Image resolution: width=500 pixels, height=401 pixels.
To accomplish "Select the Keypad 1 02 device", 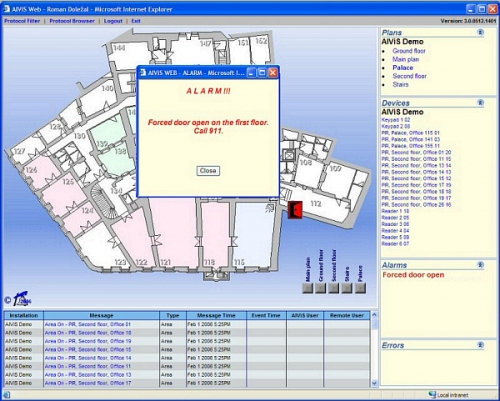I will click(x=396, y=120).
